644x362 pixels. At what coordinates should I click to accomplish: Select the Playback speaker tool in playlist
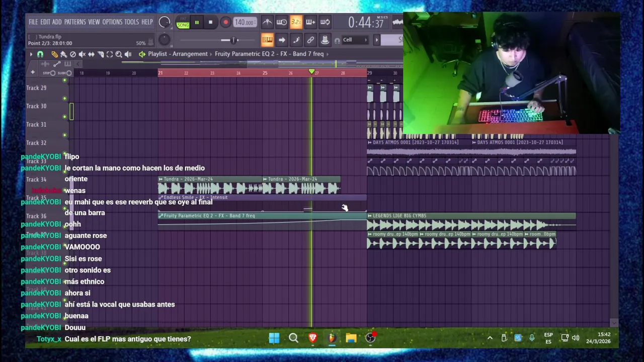tap(128, 54)
